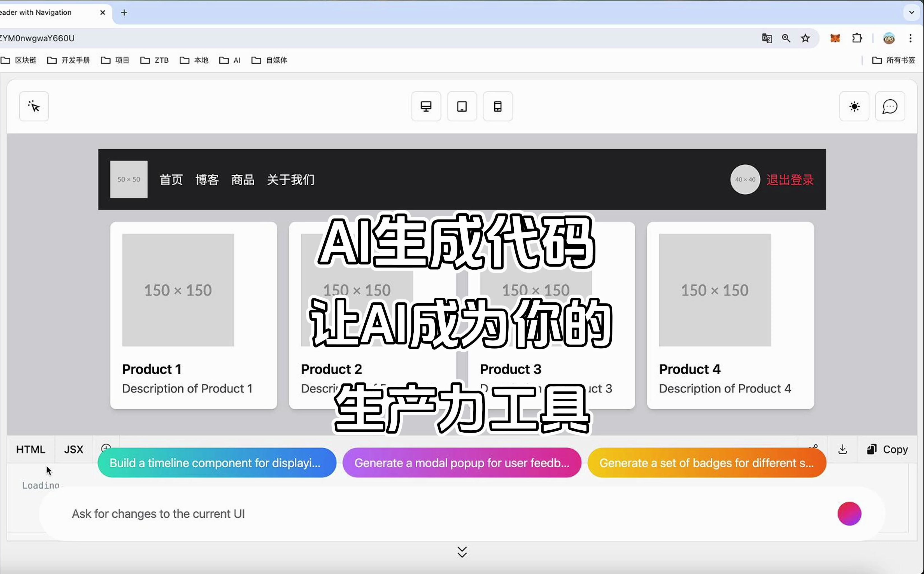The height and width of the screenshot is (574, 924).
Task: Toggle light/dark theme sun icon
Action: tap(854, 106)
